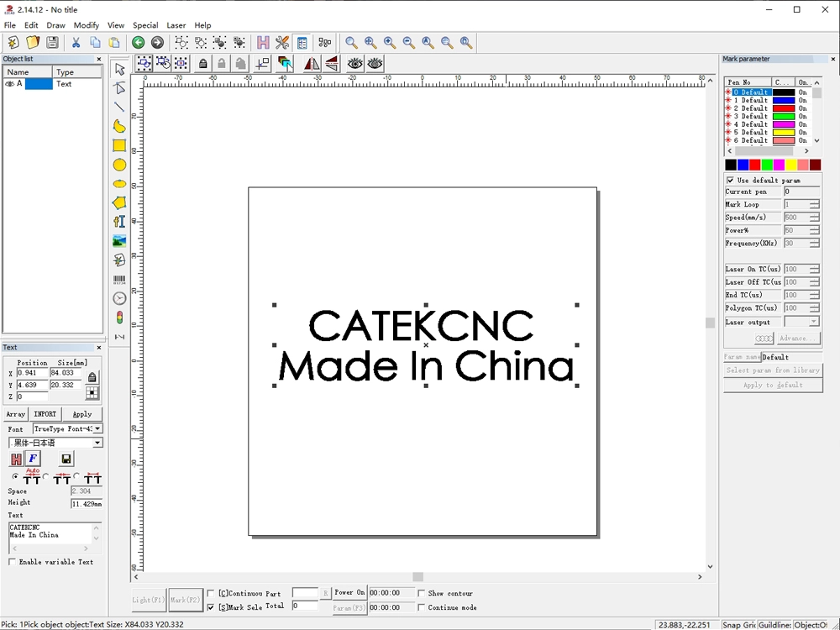Choose the Text creation tool
Image resolution: width=840 pixels, height=630 pixels.
(x=118, y=222)
